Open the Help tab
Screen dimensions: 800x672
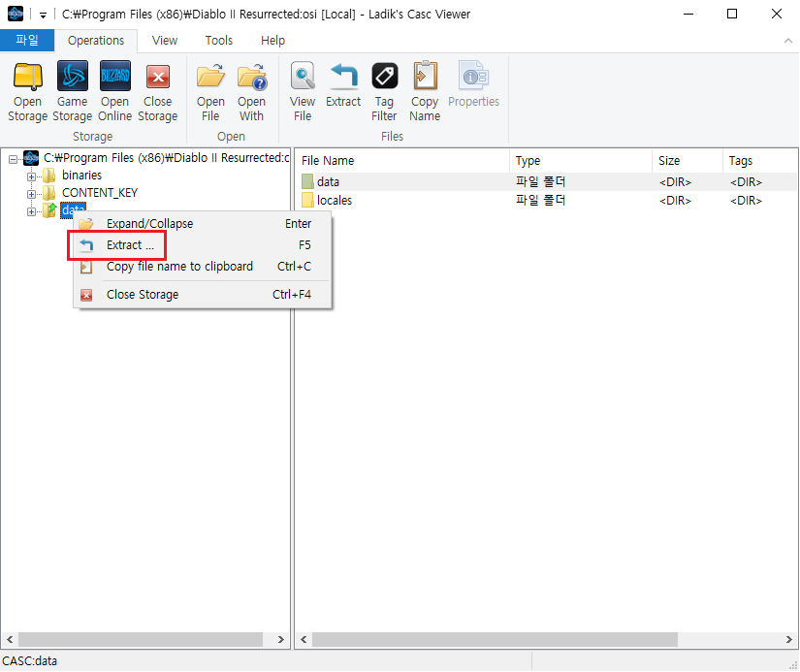click(x=272, y=41)
